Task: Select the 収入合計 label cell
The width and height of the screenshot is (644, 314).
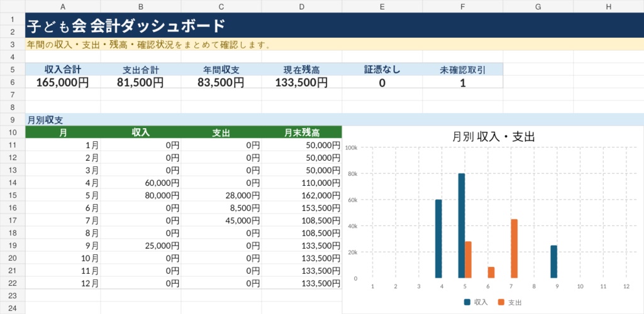Action: click(x=63, y=70)
